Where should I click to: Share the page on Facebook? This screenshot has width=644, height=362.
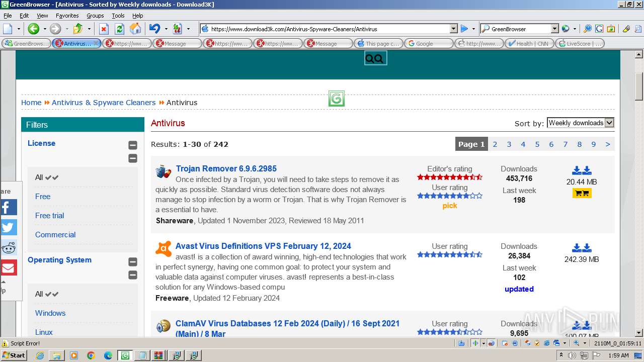coord(9,207)
